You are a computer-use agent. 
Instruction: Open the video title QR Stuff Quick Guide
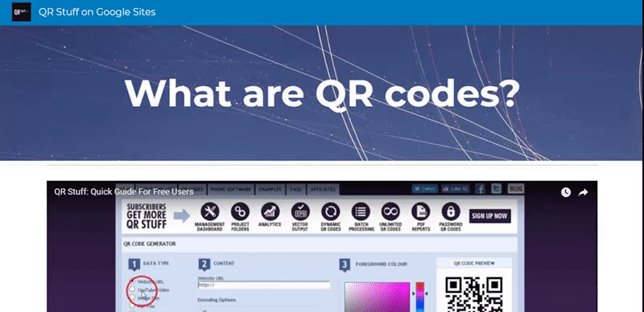[124, 191]
